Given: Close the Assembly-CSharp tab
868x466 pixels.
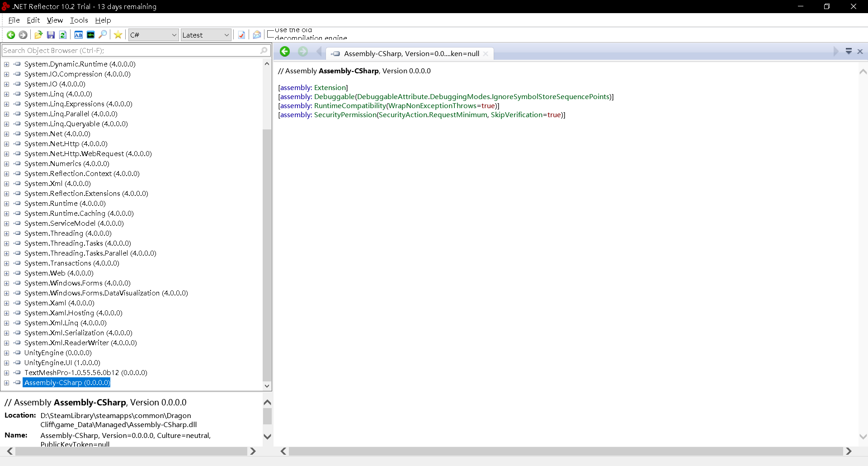Looking at the screenshot, I should [486, 53].
